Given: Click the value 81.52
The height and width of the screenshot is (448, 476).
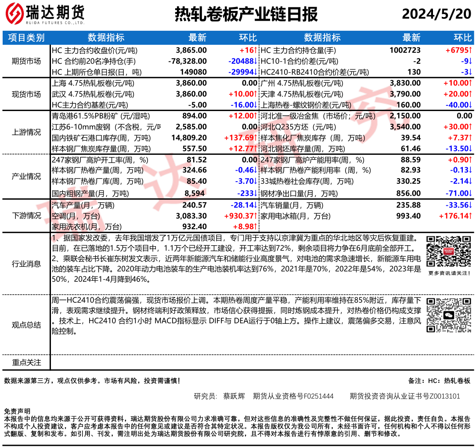Looking at the screenshot, I should click(197, 160).
